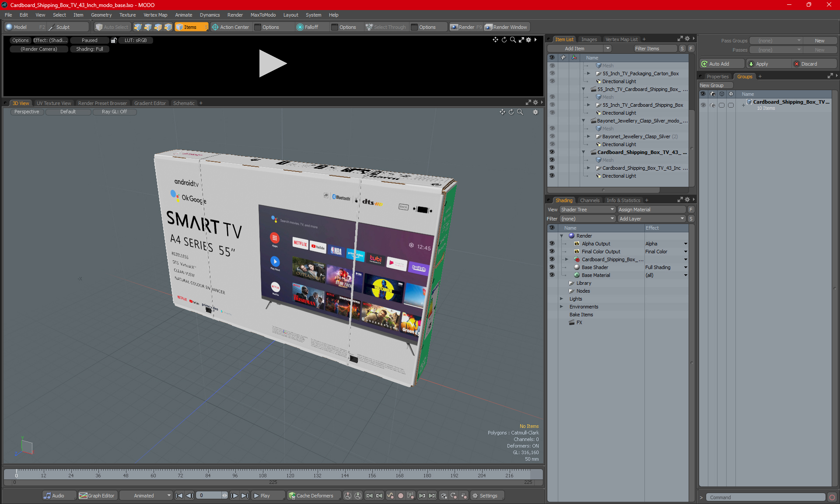The height and width of the screenshot is (504, 840).
Task: Select the Items selection mode
Action: click(x=191, y=27)
